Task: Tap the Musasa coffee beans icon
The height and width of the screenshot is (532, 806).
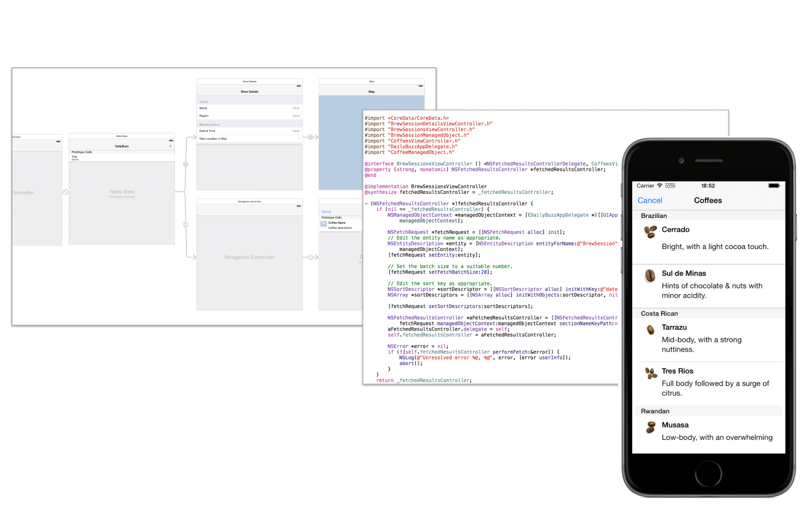Action: (x=650, y=427)
